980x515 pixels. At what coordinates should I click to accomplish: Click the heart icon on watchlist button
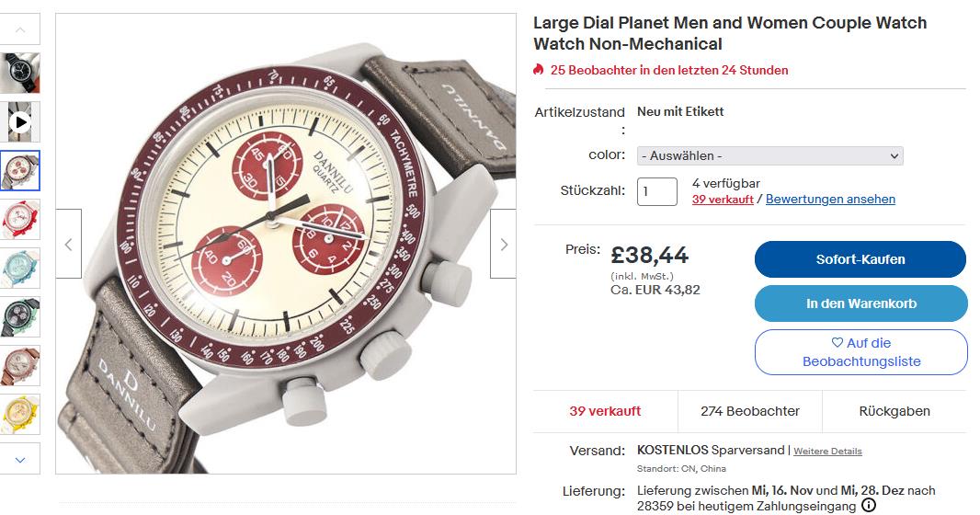[837, 343]
